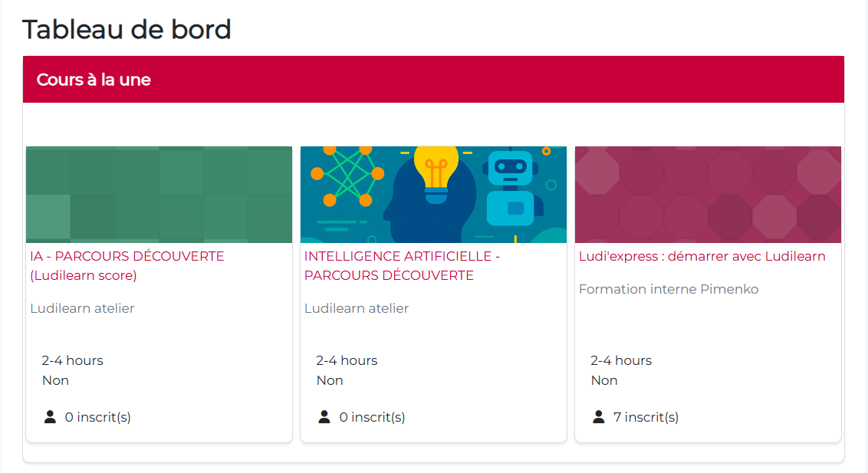Open pink octagon Ludi'express course image
Viewport: 868px width, 473px height.
(x=708, y=195)
